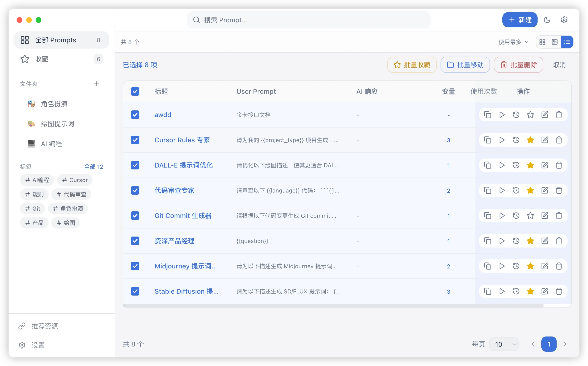
Task: Open version history for awdd
Action: pyautogui.click(x=516, y=115)
